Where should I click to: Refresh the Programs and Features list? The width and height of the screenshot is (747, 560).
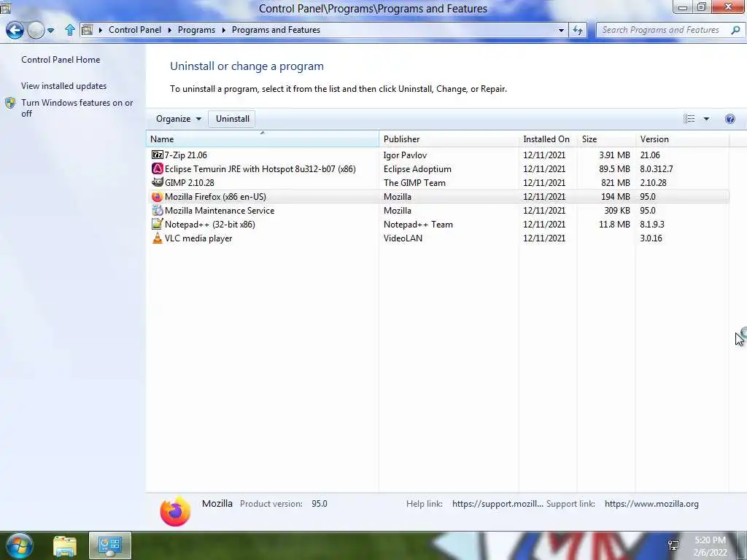point(578,30)
